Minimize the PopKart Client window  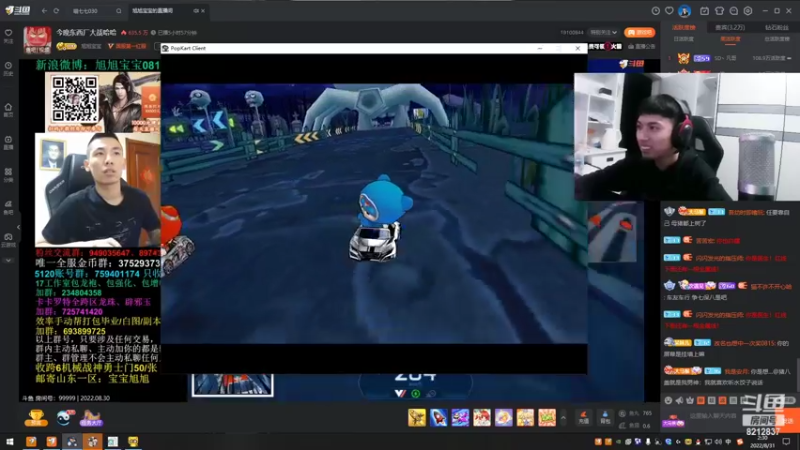(x=540, y=48)
